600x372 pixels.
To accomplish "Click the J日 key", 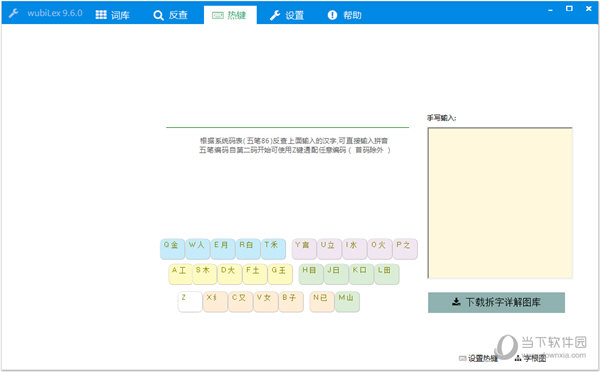I will pos(336,274).
